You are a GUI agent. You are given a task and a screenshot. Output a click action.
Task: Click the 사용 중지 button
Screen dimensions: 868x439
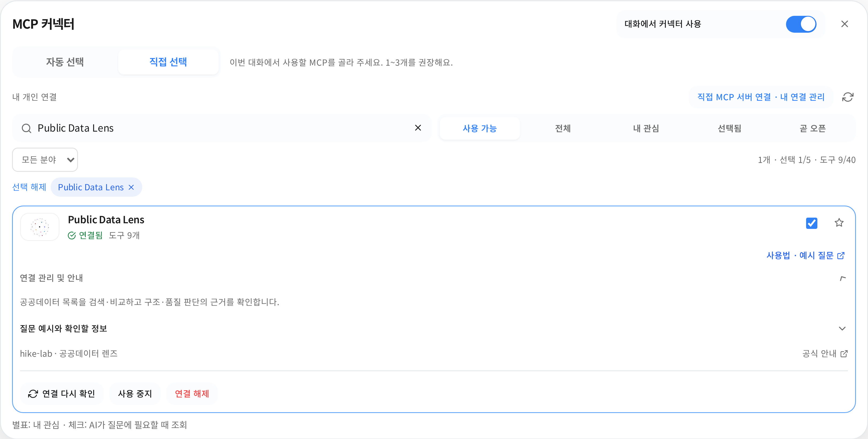(135, 393)
